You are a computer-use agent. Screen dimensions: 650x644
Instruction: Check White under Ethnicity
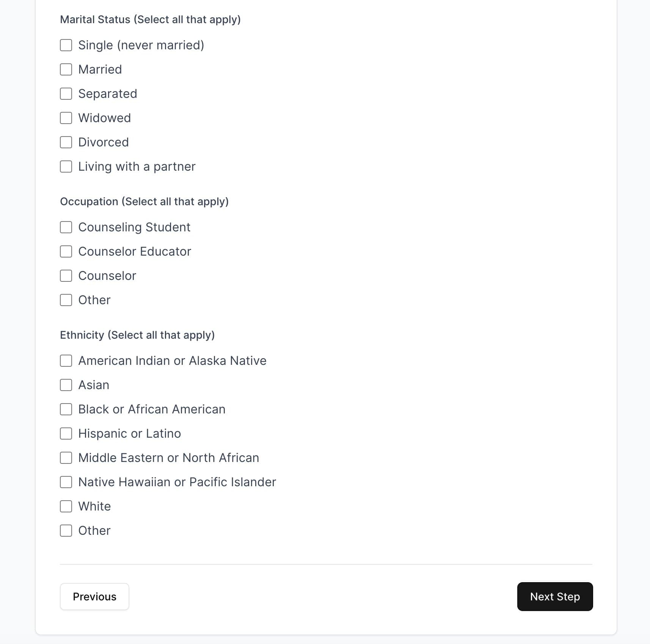coord(66,506)
